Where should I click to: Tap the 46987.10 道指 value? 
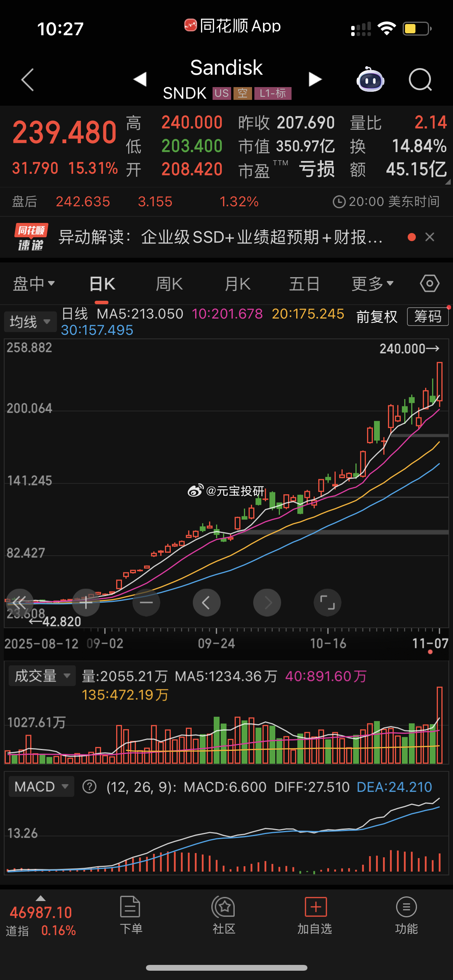(41, 913)
